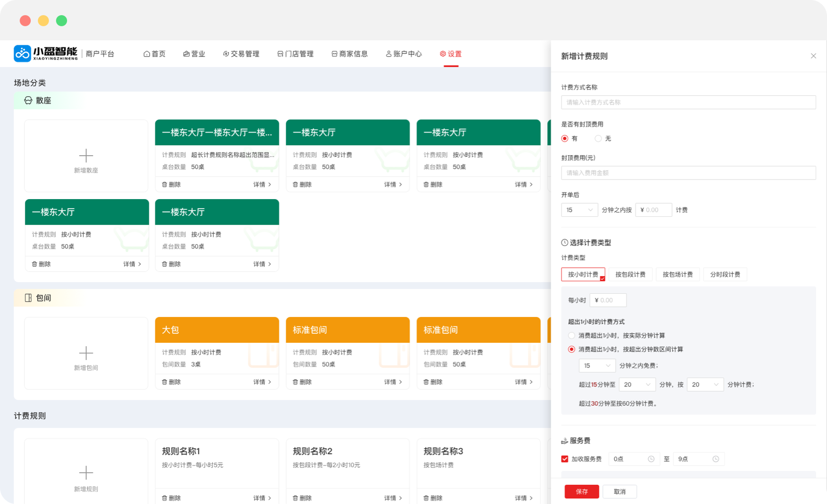Click the trash icon to delete 大包

[164, 382]
